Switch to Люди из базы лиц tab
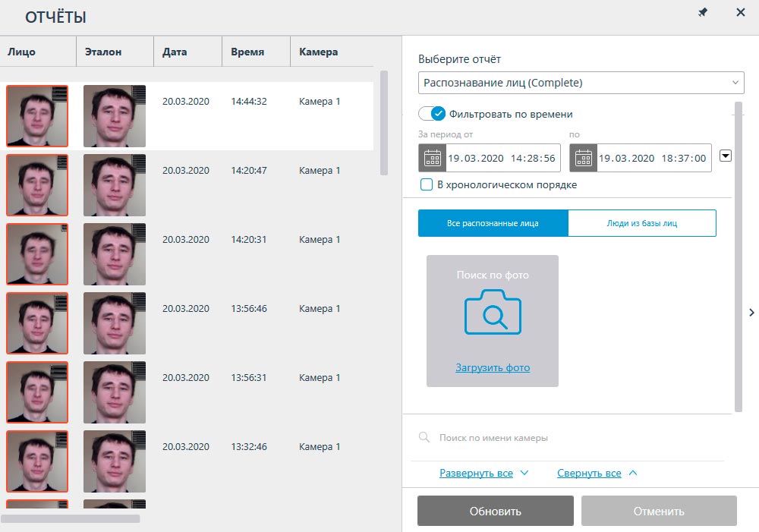This screenshot has width=759, height=532. pos(641,223)
